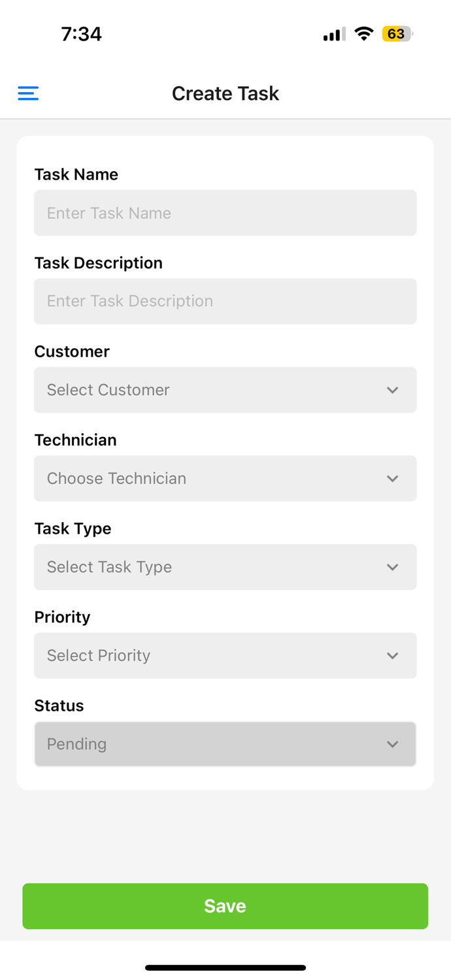
Task: Tap the Create Task header title
Action: tap(225, 93)
